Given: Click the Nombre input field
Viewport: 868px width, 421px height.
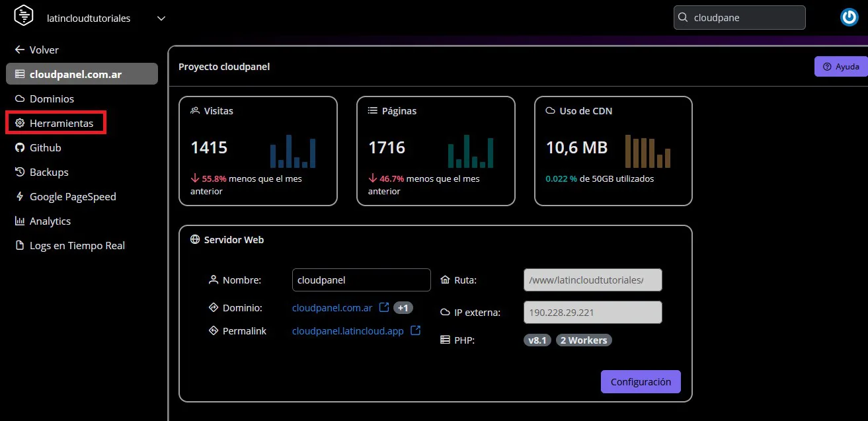Looking at the screenshot, I should 361,280.
